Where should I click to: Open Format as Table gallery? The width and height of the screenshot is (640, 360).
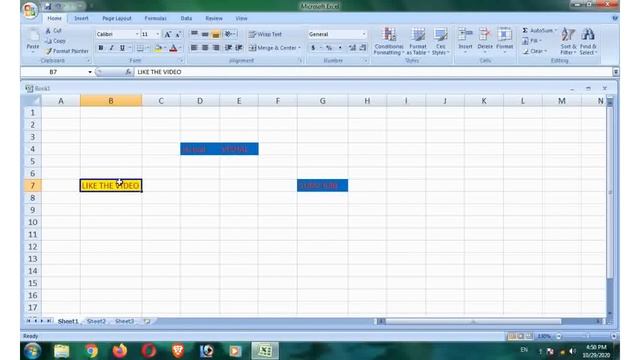(418, 41)
